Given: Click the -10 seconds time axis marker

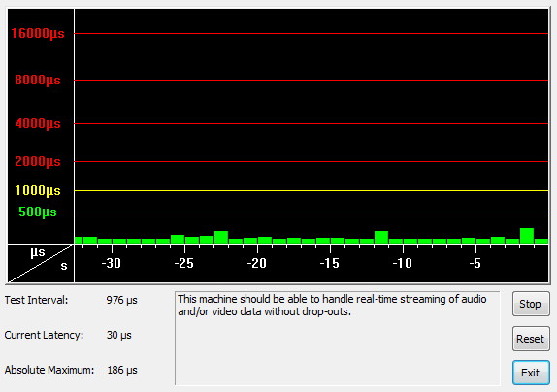Looking at the screenshot, I should (x=403, y=264).
